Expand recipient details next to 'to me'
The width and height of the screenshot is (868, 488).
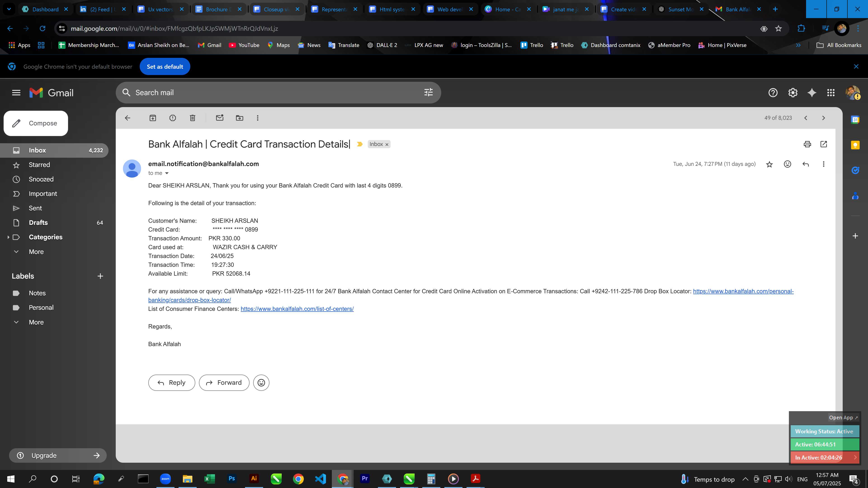166,173
